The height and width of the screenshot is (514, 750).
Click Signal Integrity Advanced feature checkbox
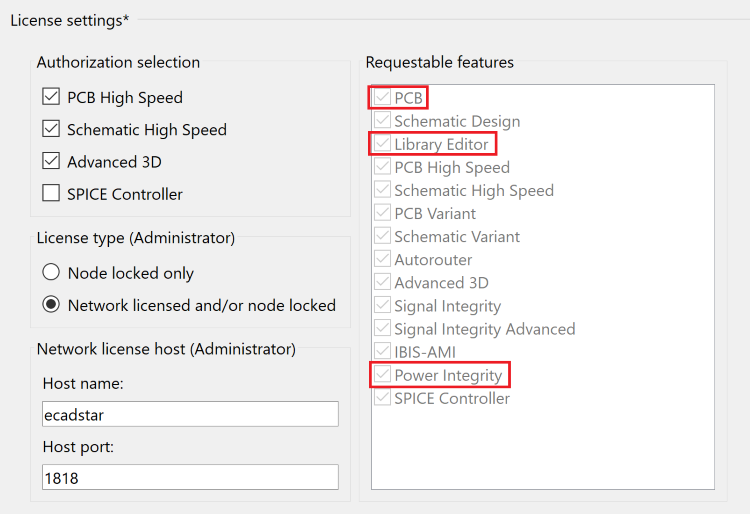click(x=383, y=328)
